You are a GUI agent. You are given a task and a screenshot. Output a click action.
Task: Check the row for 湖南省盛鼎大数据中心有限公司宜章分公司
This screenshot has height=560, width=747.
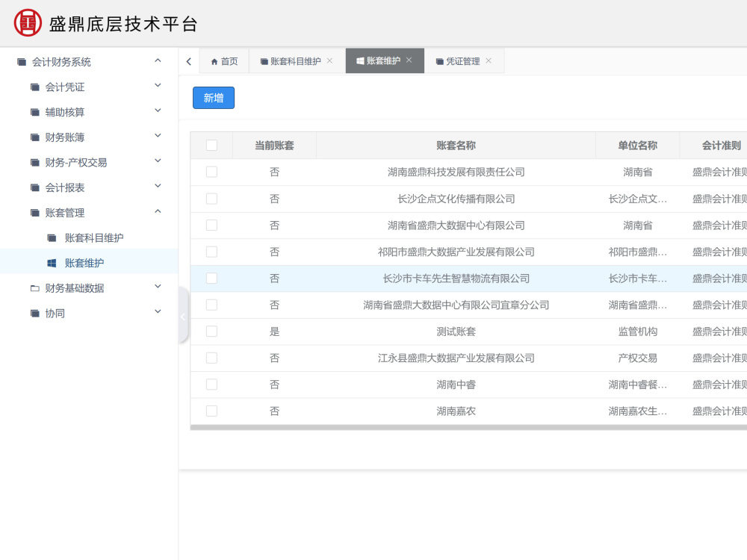pyautogui.click(x=211, y=305)
